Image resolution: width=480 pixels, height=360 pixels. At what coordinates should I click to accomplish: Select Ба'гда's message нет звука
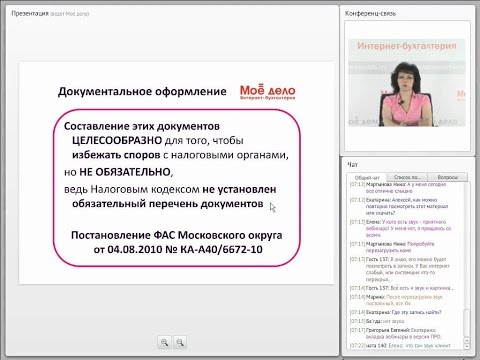[x=377, y=321]
